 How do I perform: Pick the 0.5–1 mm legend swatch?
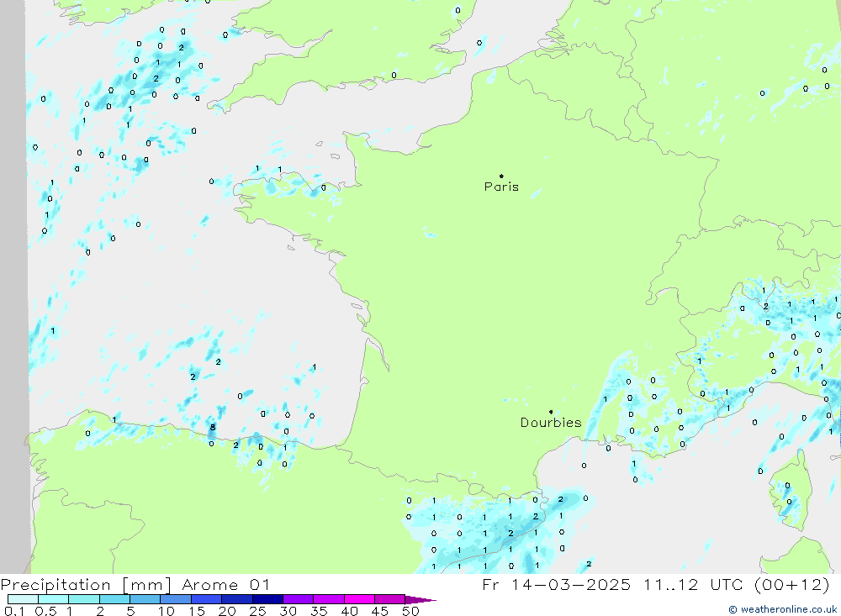[x=54, y=599]
